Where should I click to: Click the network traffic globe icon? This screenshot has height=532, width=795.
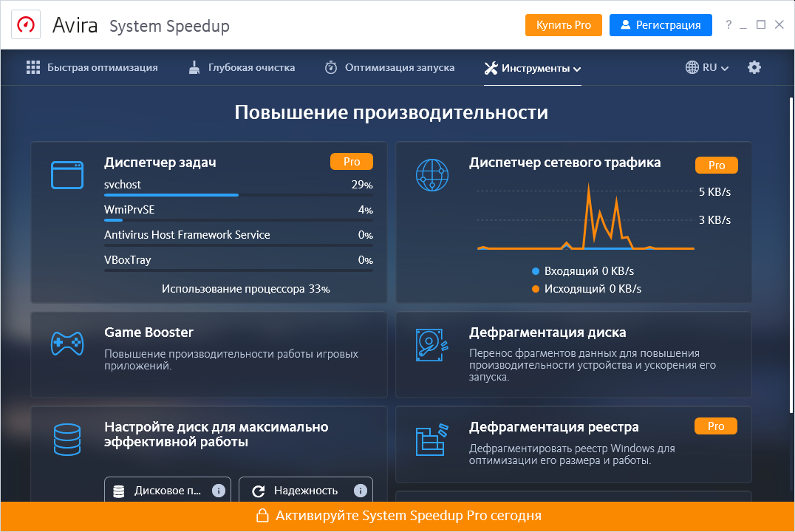432,175
